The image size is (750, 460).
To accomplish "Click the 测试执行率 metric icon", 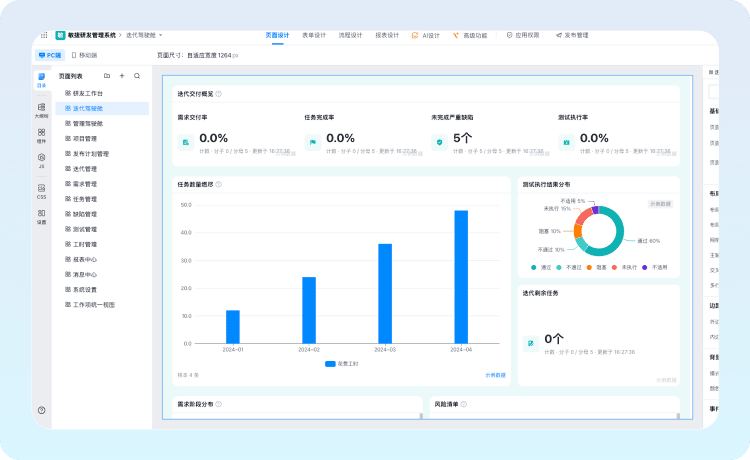I will tap(566, 142).
